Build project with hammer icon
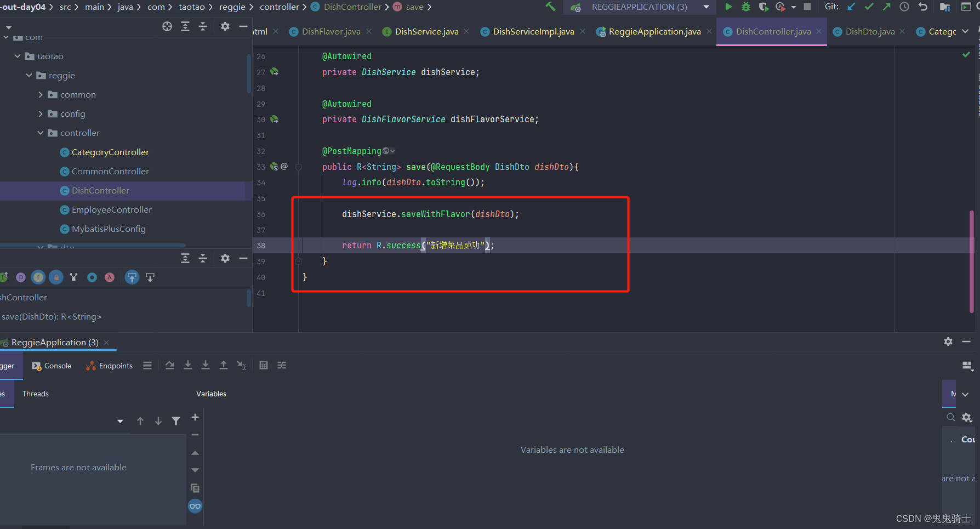The height and width of the screenshot is (529, 980). (x=550, y=7)
